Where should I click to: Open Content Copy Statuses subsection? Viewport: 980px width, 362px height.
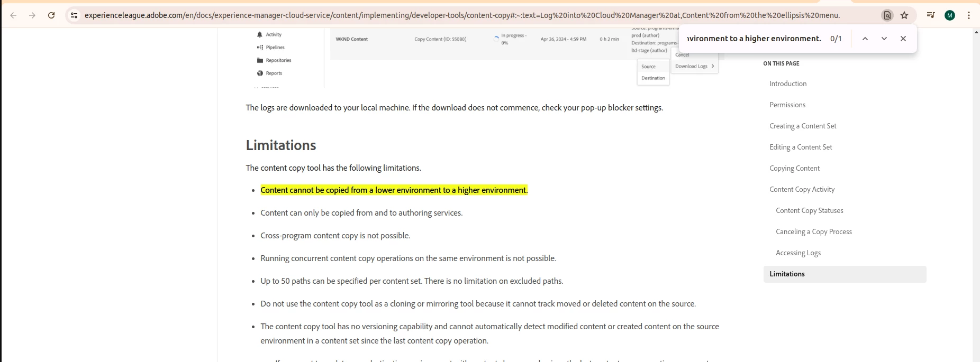809,210
